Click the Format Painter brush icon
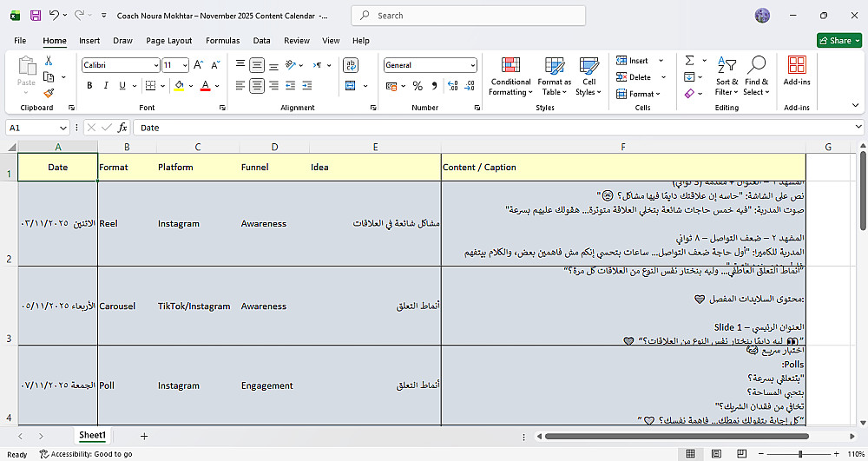868x461 pixels. click(x=49, y=93)
